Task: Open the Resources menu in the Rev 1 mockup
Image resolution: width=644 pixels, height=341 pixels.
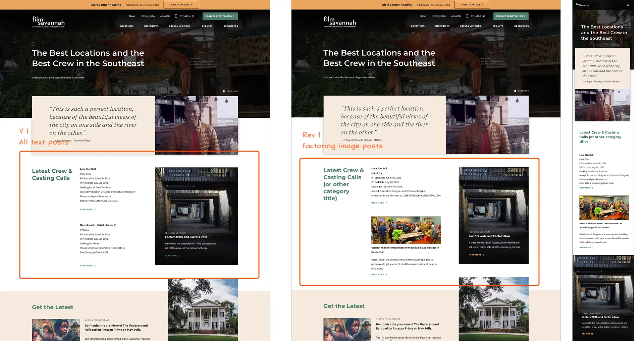Action: click(522, 26)
